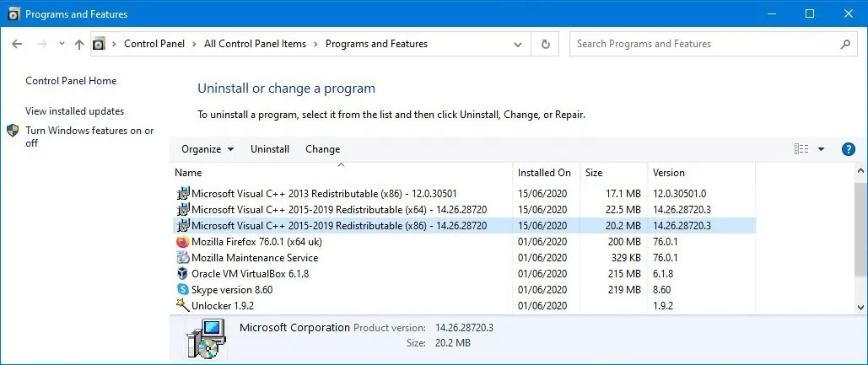The image size is (868, 365).
Task: Click the Uninstall toolbar button
Action: [270, 149]
